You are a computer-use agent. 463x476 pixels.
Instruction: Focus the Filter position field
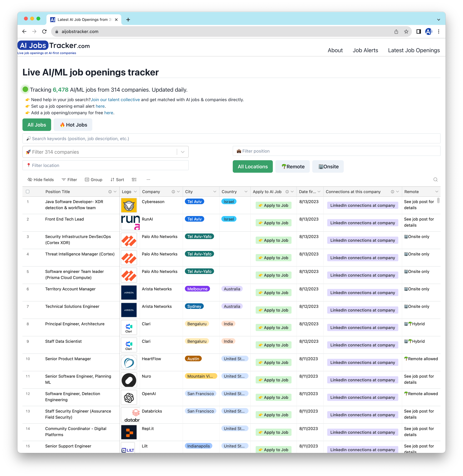pos(336,151)
